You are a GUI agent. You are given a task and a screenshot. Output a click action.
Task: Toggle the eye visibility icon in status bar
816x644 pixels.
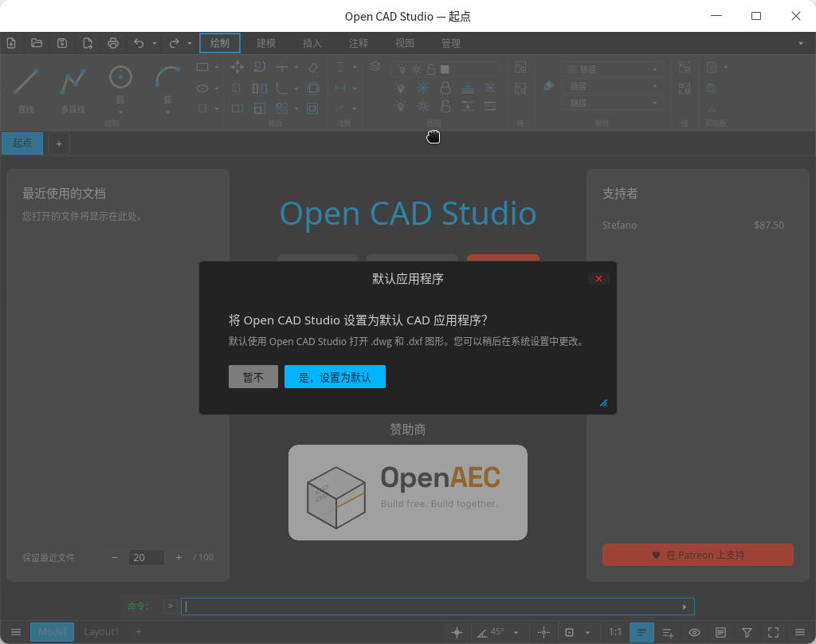694,632
